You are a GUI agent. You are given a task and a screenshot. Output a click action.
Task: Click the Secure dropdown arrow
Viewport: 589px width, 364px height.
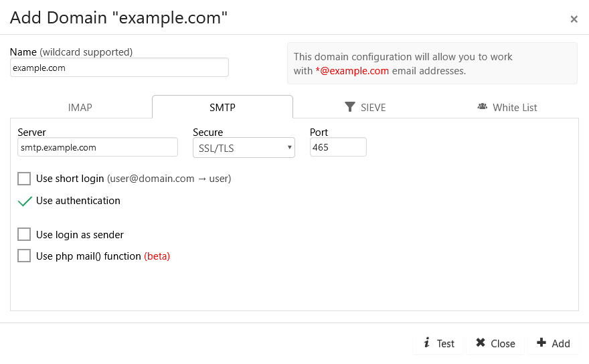coord(289,147)
